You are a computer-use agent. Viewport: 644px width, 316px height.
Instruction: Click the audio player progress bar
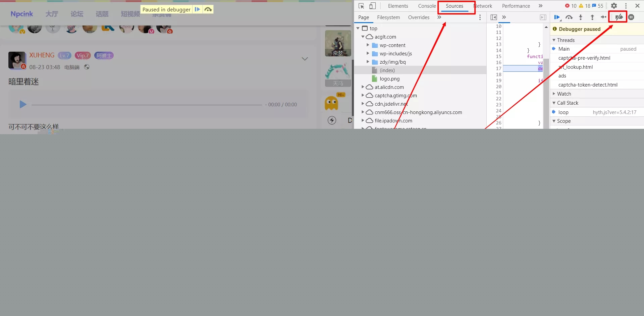[x=147, y=105]
